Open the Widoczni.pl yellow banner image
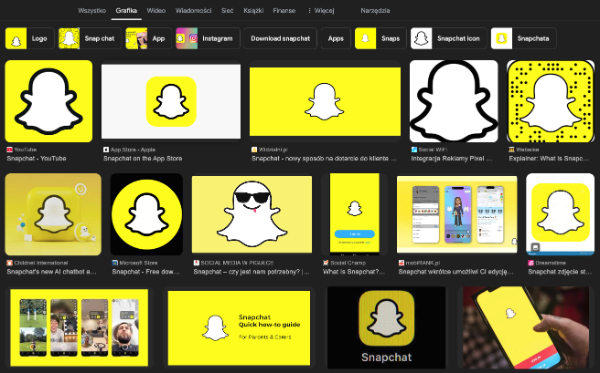The width and height of the screenshot is (600, 373). click(325, 101)
